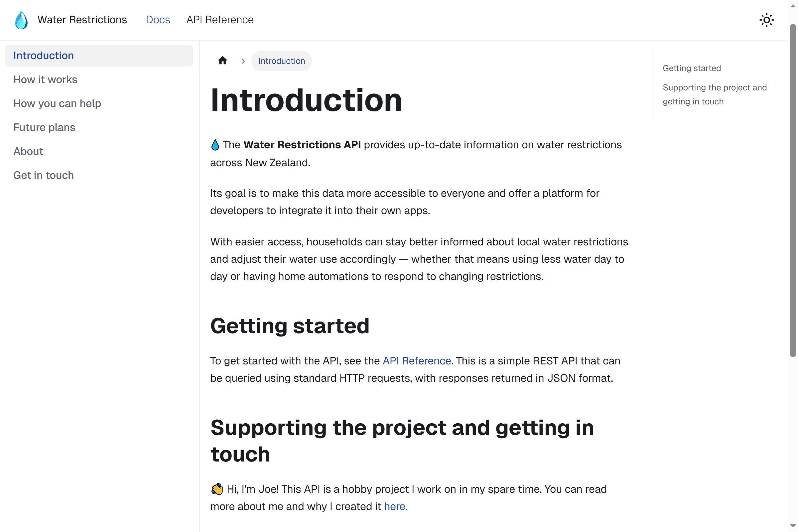Open the API Reference navigation item

point(219,20)
